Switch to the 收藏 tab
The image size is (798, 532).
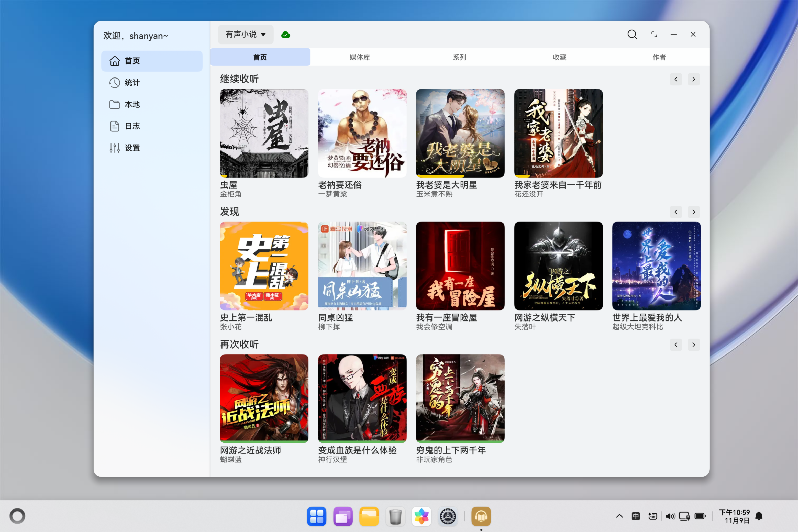pyautogui.click(x=559, y=57)
